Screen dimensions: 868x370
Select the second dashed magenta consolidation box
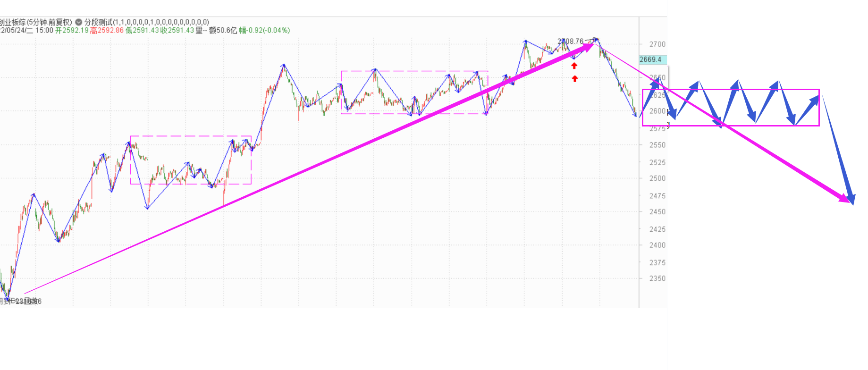coord(414,71)
